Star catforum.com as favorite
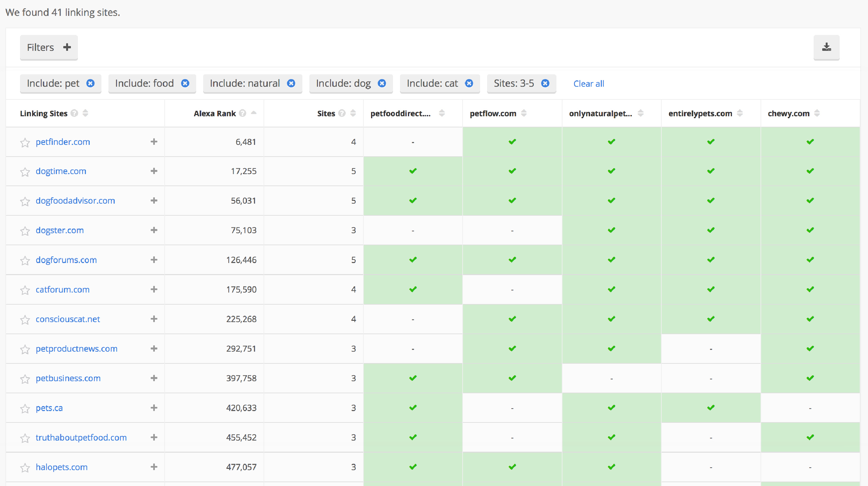 pos(25,290)
